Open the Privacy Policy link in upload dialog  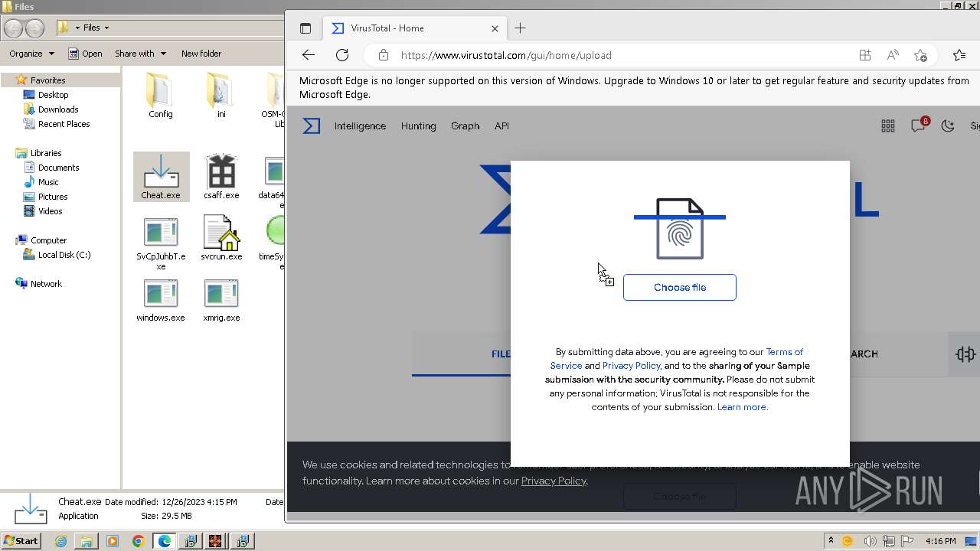click(631, 366)
